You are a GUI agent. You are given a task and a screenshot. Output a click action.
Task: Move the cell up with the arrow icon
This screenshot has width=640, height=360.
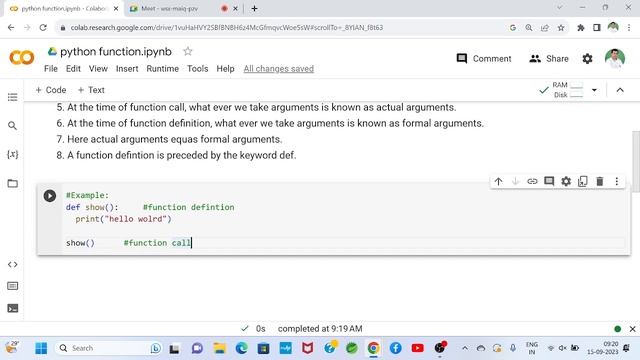498,181
